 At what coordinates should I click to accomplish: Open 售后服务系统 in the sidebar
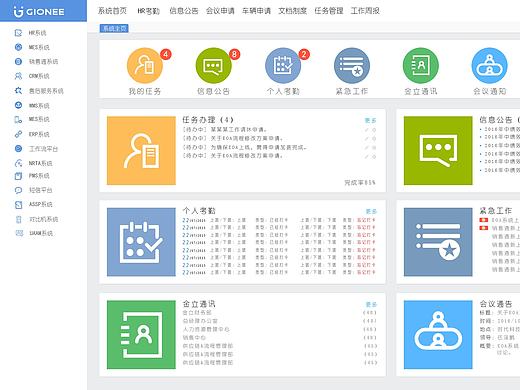tap(46, 91)
